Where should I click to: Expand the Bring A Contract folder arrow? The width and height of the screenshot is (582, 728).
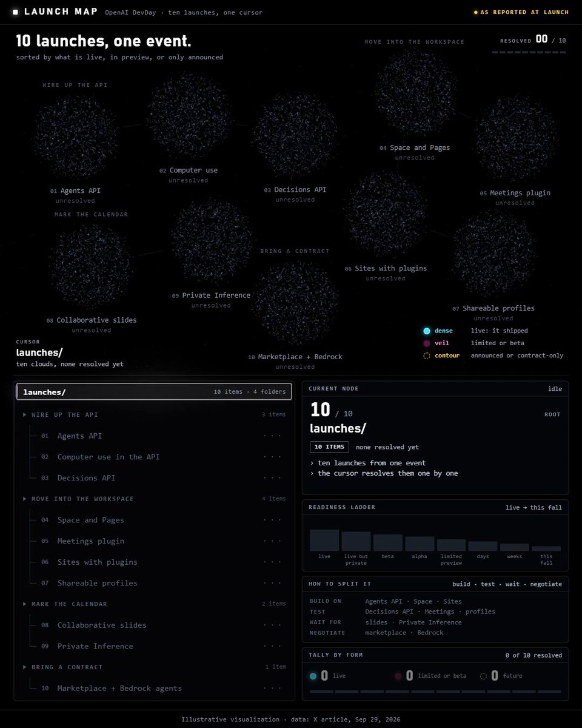(25, 667)
